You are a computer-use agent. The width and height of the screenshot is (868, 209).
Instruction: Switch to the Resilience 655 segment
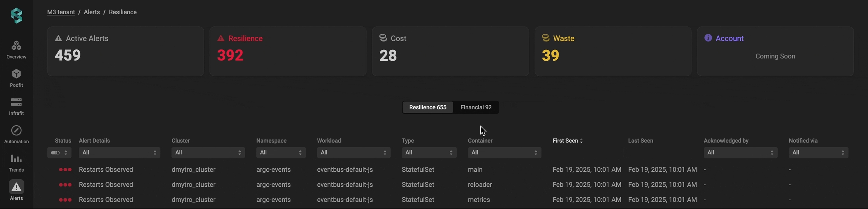tap(428, 107)
